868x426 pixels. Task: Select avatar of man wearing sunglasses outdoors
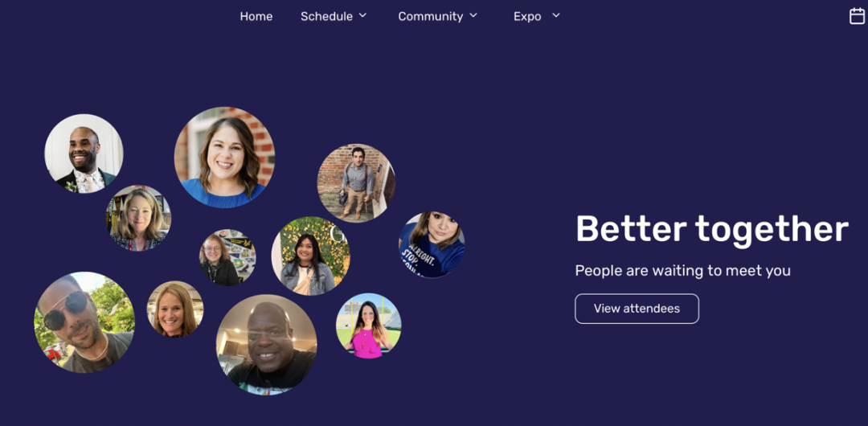click(x=84, y=322)
